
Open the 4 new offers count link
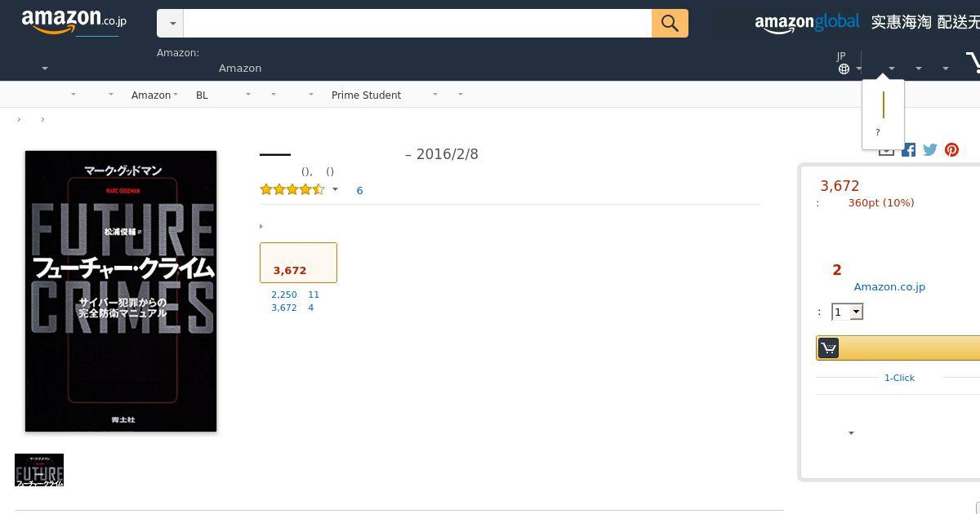tap(311, 308)
